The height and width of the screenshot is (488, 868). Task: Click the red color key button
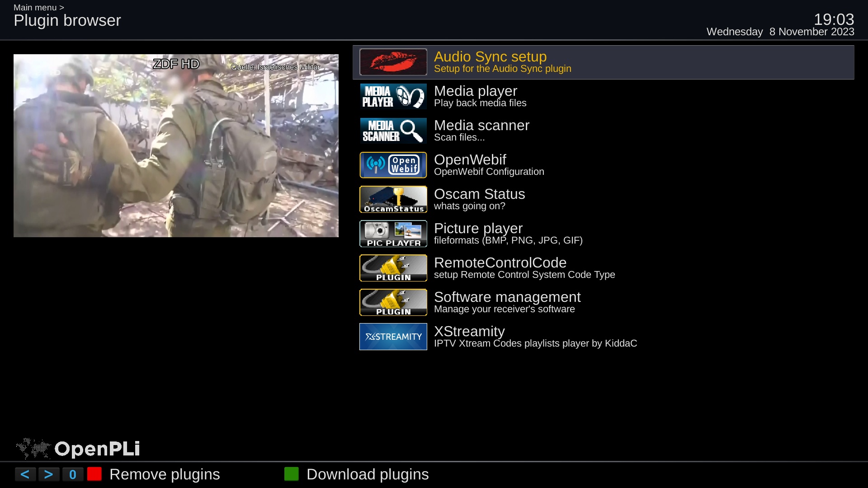(94, 474)
